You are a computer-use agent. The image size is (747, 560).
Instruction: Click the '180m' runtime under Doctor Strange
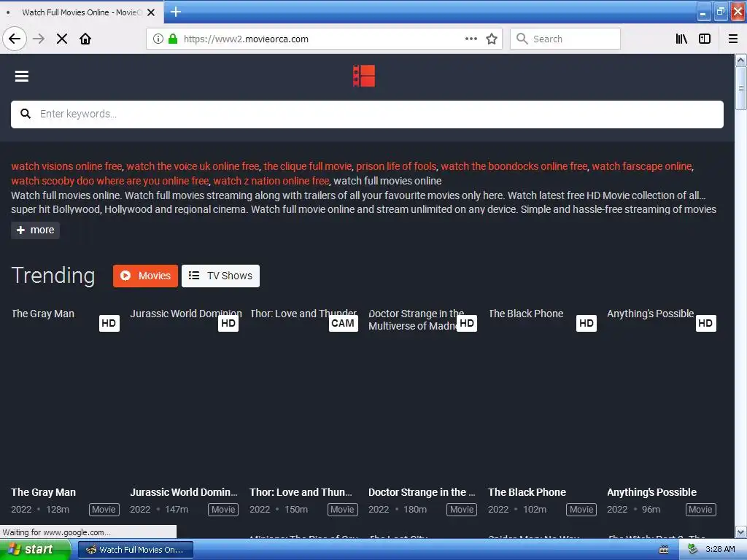click(x=415, y=510)
